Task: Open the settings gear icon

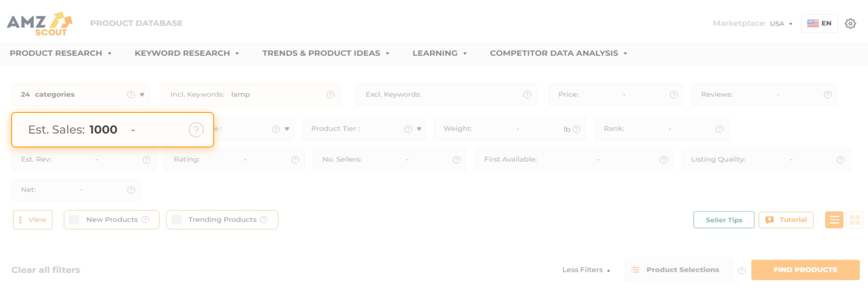Action: click(850, 24)
